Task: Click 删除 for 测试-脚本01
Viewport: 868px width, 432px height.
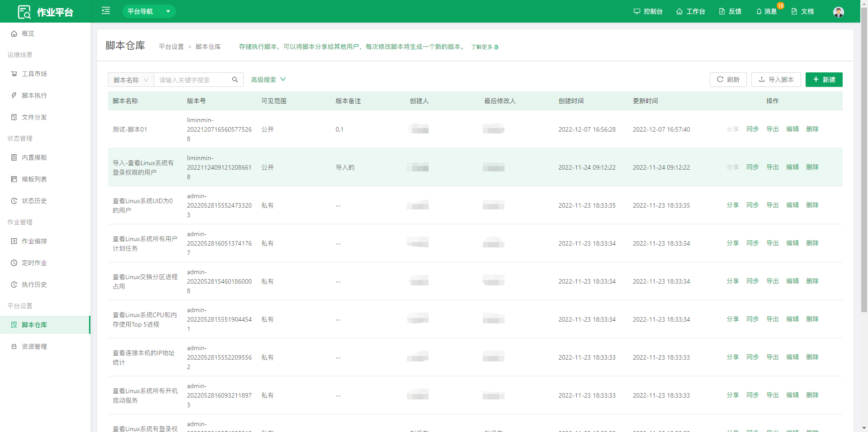Action: [812, 129]
